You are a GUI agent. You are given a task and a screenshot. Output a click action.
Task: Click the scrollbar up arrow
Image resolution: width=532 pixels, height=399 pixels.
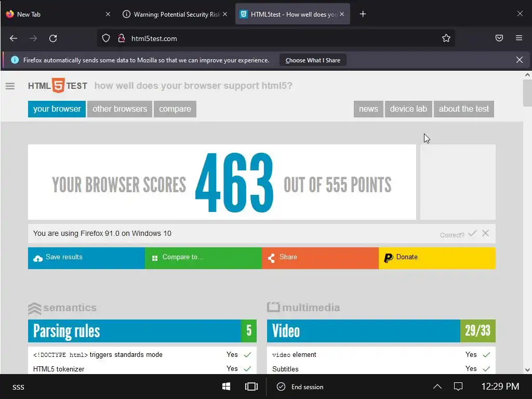[x=527, y=75]
